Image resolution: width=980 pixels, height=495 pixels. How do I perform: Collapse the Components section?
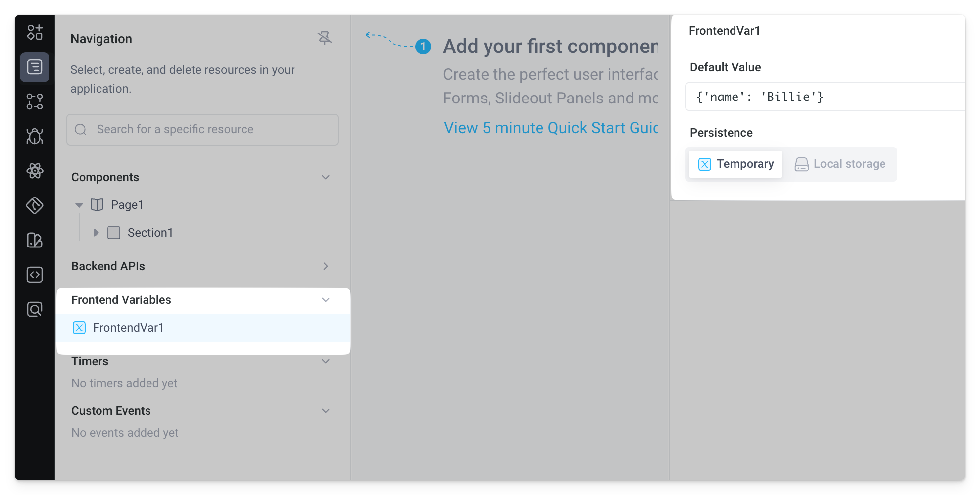[325, 177]
